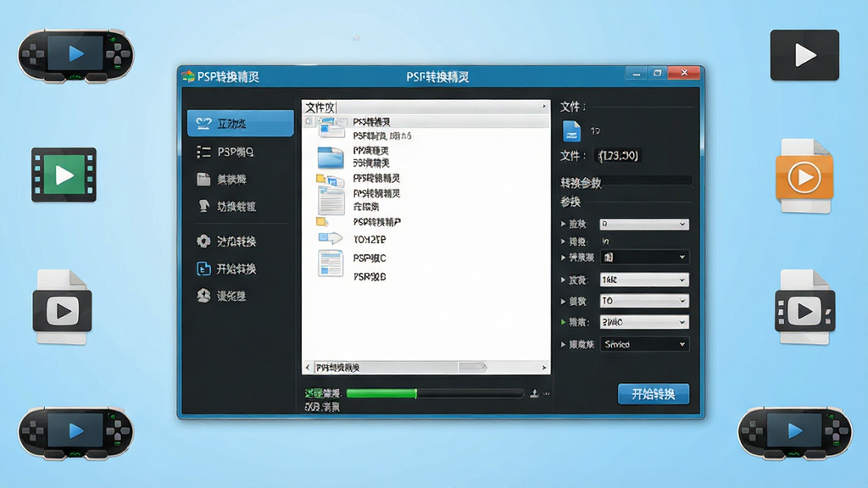
Task: Click the gray folder icon in the sidebar
Action: pos(203,180)
